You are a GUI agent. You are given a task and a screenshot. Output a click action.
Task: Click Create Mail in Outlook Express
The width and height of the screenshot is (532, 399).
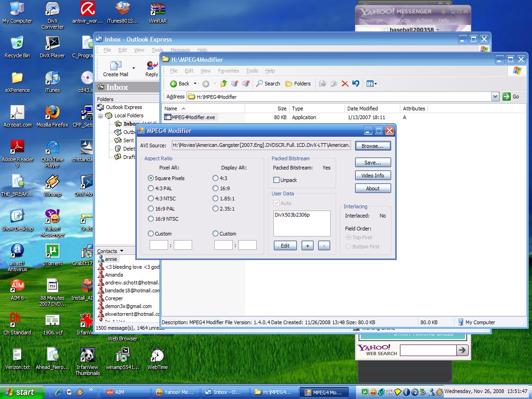(116, 68)
